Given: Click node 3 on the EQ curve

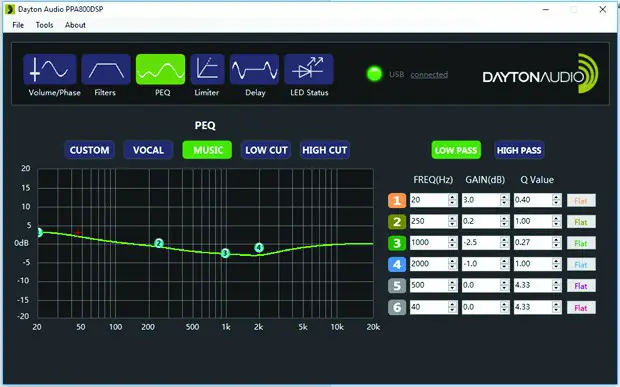Looking at the screenshot, I should (x=225, y=253).
